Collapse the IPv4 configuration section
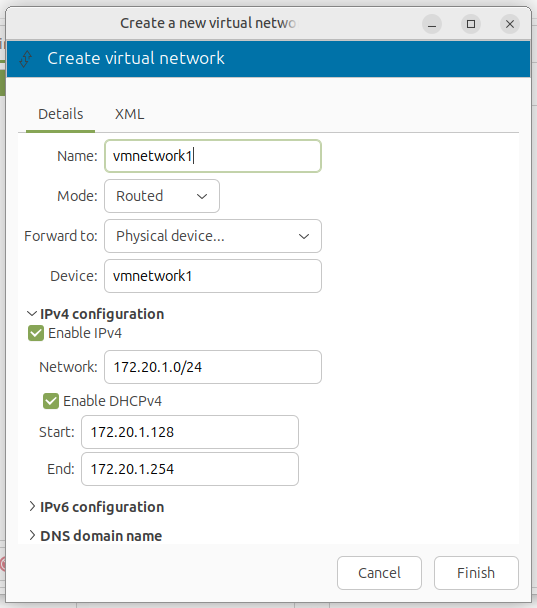The image size is (537, 608). tap(96, 314)
